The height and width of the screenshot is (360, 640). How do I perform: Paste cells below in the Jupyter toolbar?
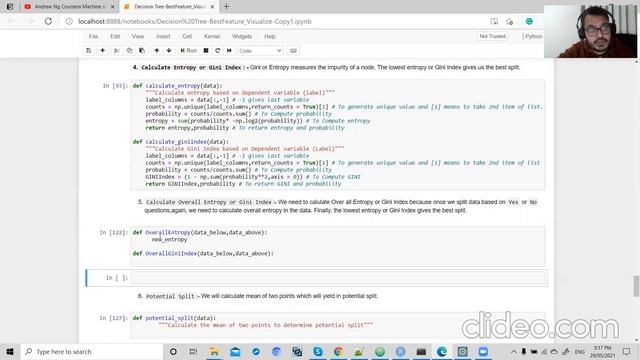pyautogui.click(x=142, y=51)
